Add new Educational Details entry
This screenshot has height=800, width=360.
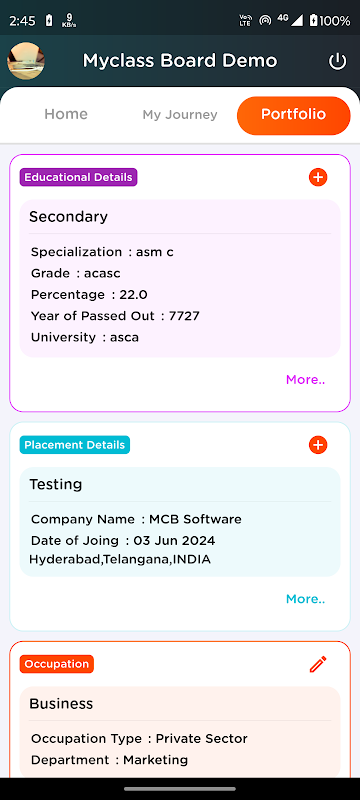pos(318,178)
